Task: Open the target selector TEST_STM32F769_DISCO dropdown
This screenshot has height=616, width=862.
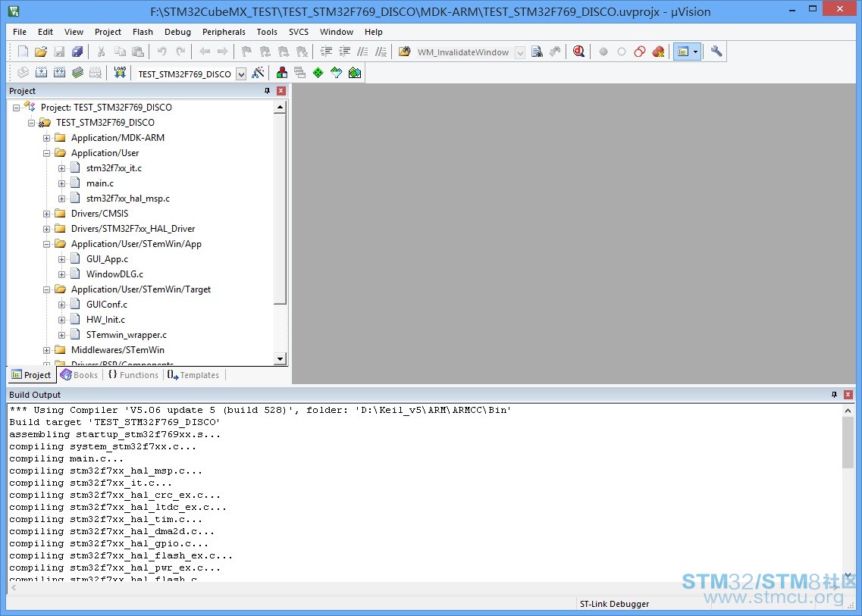Action: click(x=241, y=74)
